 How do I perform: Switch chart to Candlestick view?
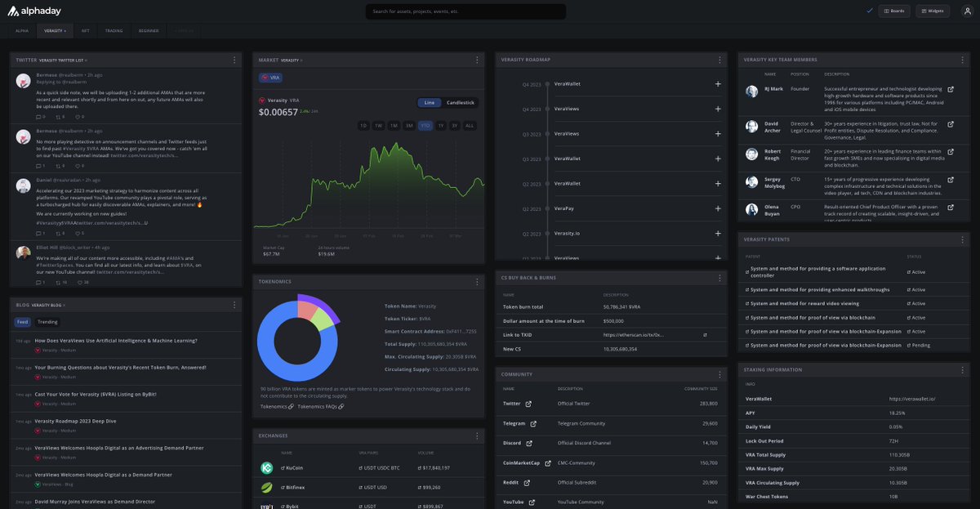[461, 103]
